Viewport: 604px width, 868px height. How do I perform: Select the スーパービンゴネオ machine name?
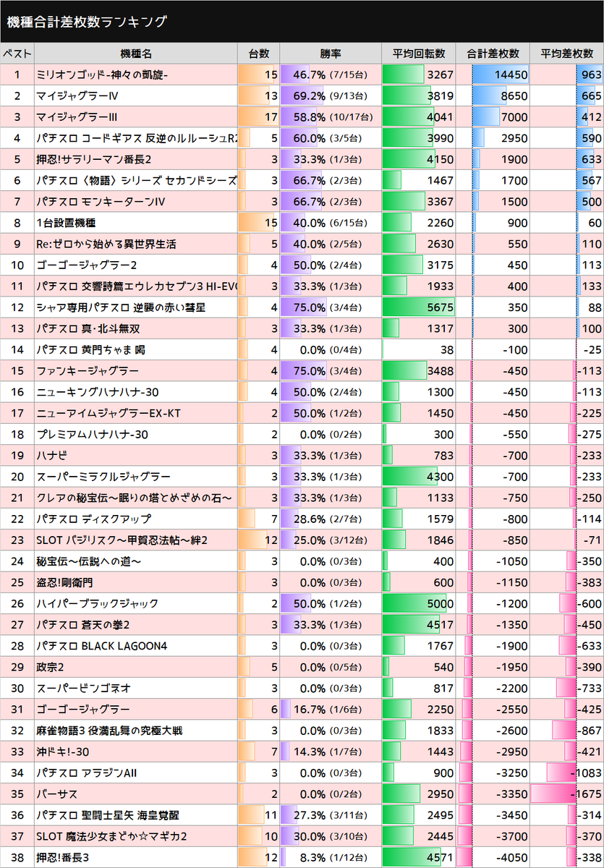[83, 689]
